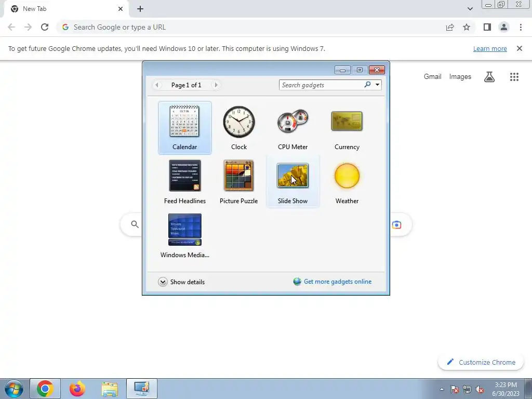The width and height of the screenshot is (532, 399).
Task: Select the Windows Media Center gadget
Action: [x=184, y=236]
